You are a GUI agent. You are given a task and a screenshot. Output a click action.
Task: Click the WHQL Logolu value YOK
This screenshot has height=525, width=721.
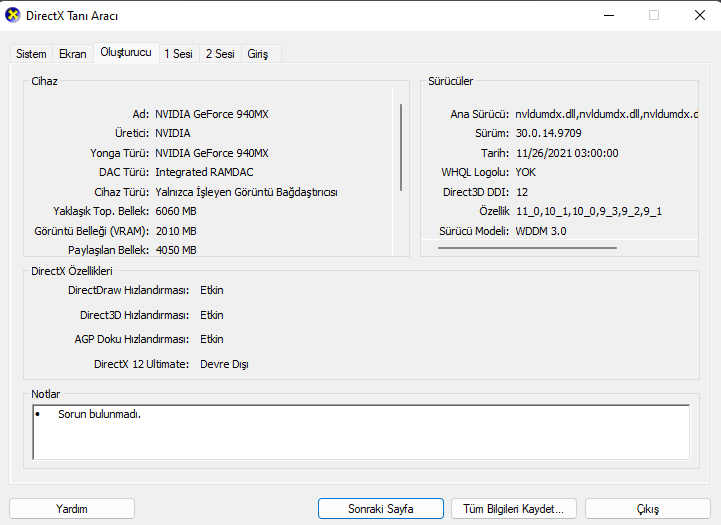526,172
